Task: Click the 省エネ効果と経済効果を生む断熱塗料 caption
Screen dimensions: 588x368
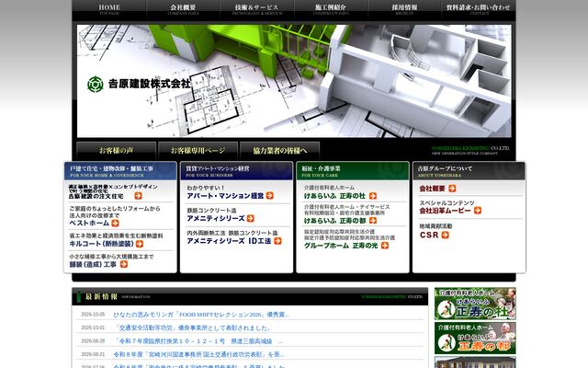Action: pyautogui.click(x=117, y=236)
